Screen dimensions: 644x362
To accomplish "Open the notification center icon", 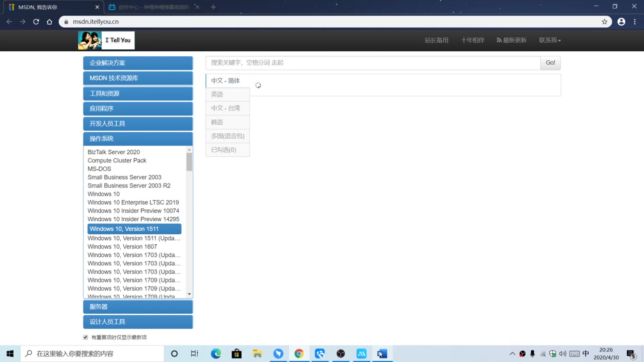I will click(x=631, y=353).
